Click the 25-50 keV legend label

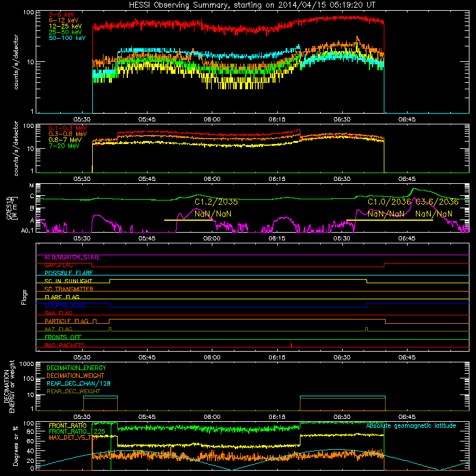(x=65, y=32)
